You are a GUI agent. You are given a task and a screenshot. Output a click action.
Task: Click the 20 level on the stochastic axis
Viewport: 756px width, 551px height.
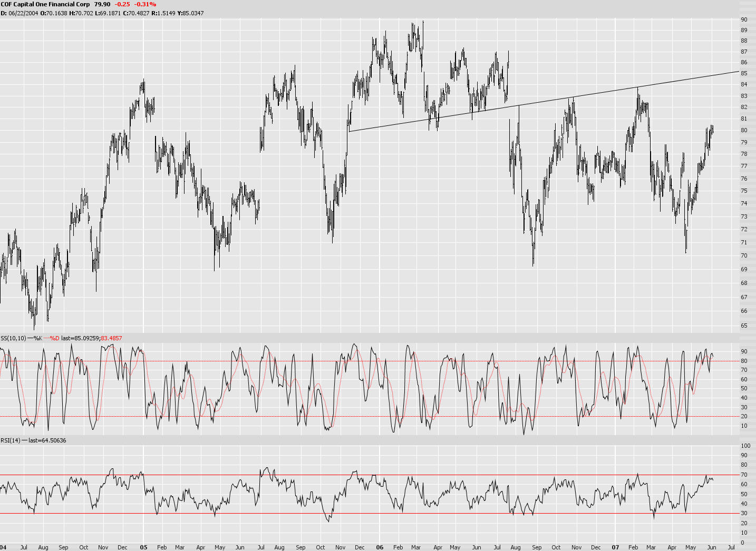tap(744, 417)
